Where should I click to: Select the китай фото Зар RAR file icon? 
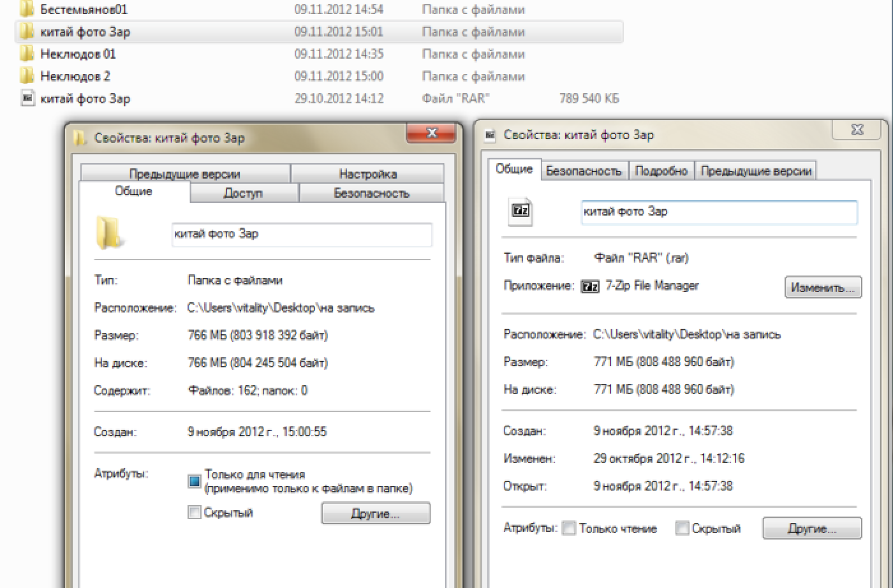[27, 98]
